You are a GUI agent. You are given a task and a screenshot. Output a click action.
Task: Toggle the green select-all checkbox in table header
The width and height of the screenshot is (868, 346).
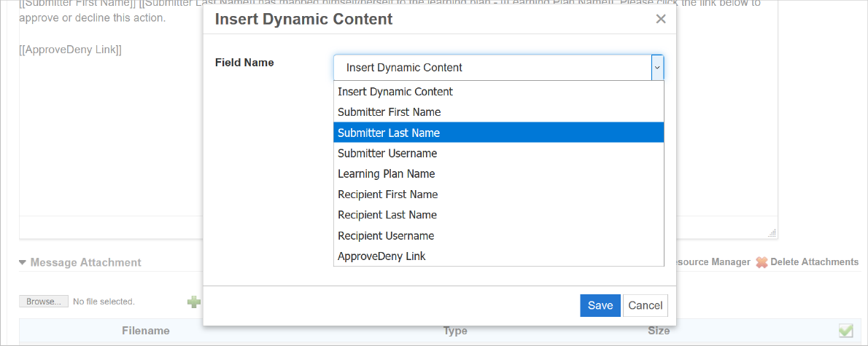[845, 331]
